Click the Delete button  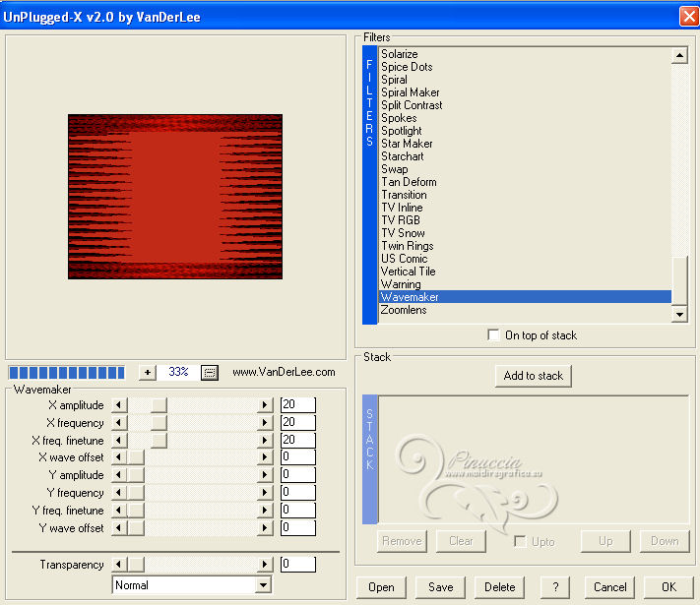499,587
